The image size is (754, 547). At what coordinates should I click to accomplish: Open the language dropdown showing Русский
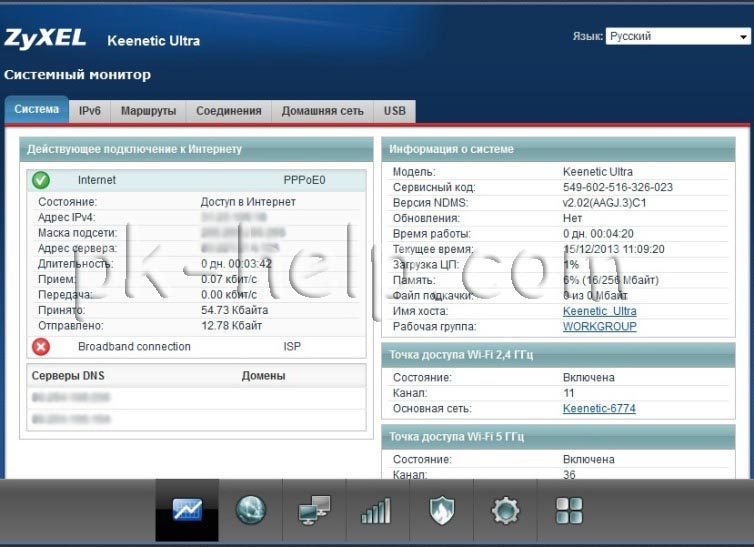tap(678, 36)
